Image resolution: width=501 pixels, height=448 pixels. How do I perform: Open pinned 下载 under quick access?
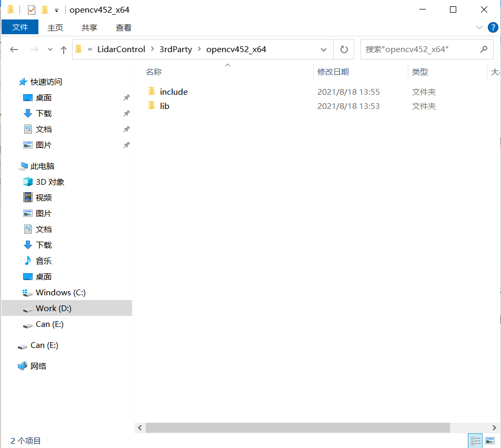44,113
